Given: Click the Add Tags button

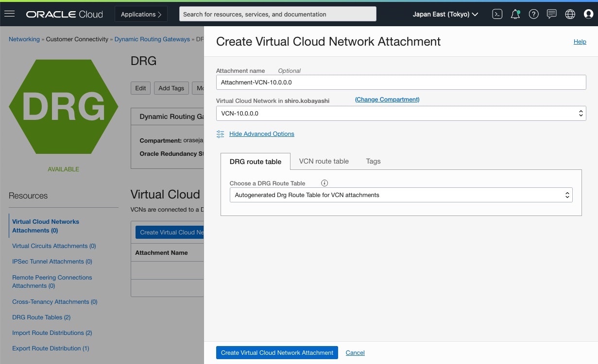Looking at the screenshot, I should 171,88.
